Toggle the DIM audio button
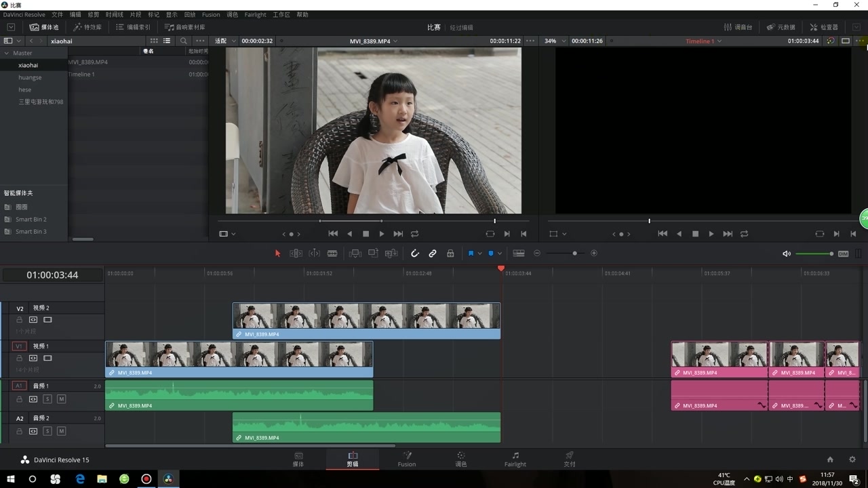The width and height of the screenshot is (868, 488). click(x=844, y=253)
